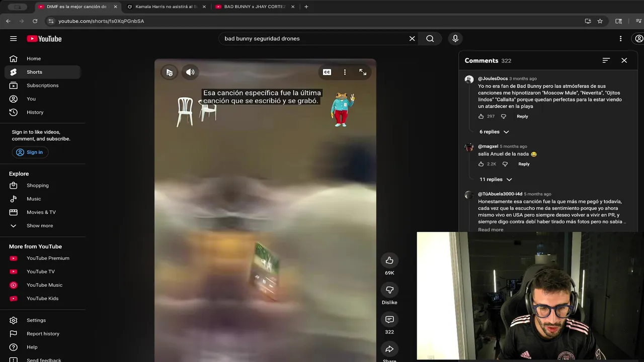Open Chrome side panel button
The width and height of the screenshot is (644, 362).
619,21
